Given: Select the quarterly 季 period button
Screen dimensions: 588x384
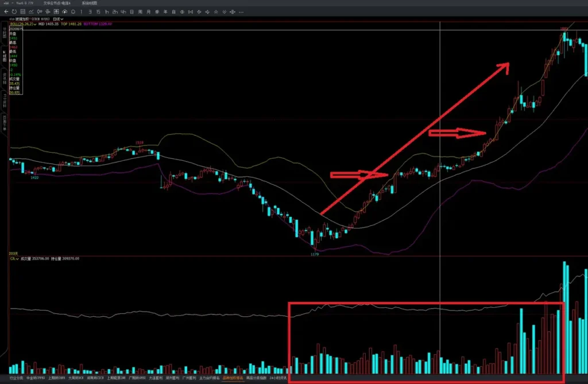Looking at the screenshot, I should 157,12.
